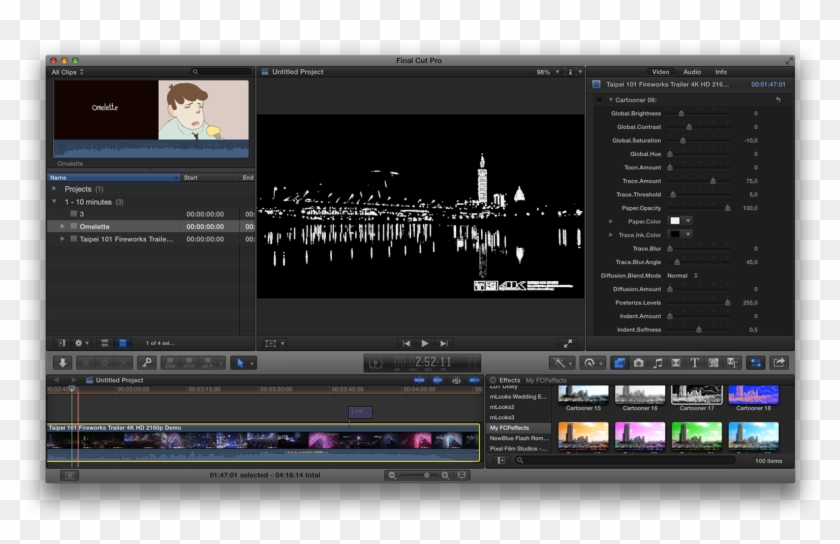Click the Share export arrow icon
Image resolution: width=840 pixels, height=544 pixels.
click(779, 363)
